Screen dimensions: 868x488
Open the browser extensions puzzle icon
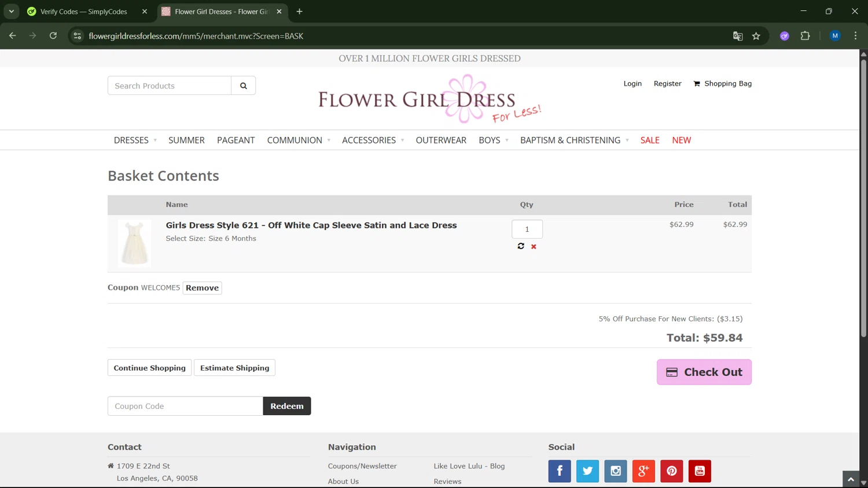[805, 36]
